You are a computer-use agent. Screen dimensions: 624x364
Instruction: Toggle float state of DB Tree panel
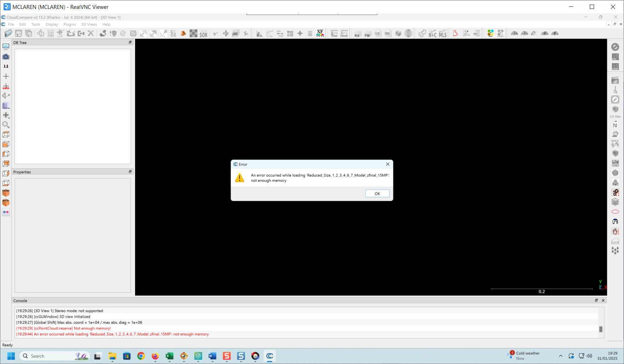coord(130,42)
